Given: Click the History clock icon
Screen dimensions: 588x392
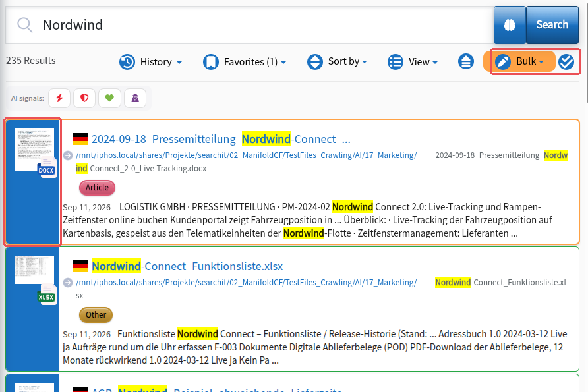Looking at the screenshot, I should (x=127, y=62).
